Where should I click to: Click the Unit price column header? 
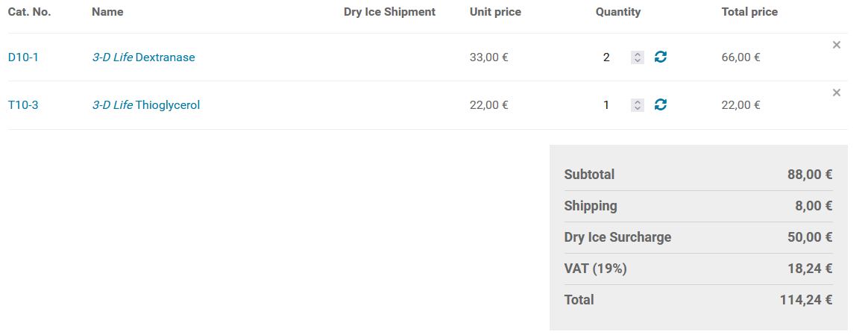click(495, 12)
